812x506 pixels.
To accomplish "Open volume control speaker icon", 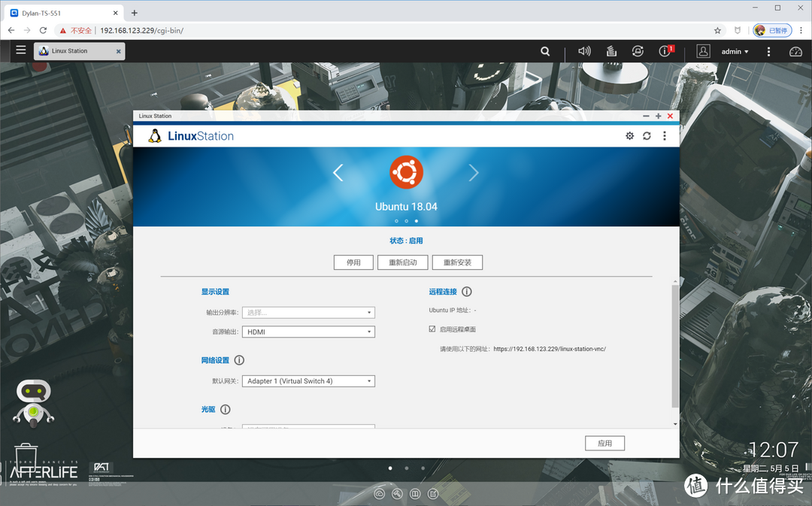I will click(584, 51).
